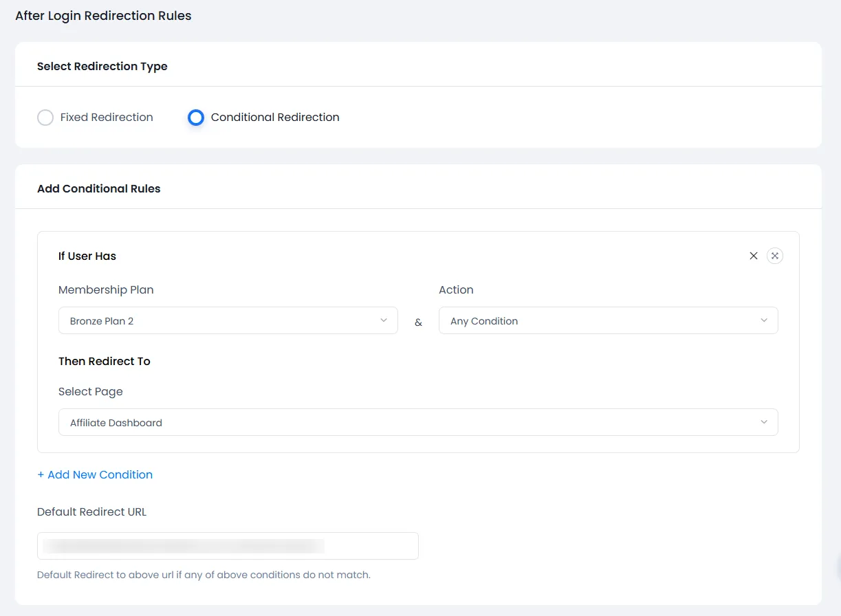Click the 'Conditional Redirection' label text
Image resolution: width=841 pixels, height=616 pixels.
pyautogui.click(x=275, y=118)
